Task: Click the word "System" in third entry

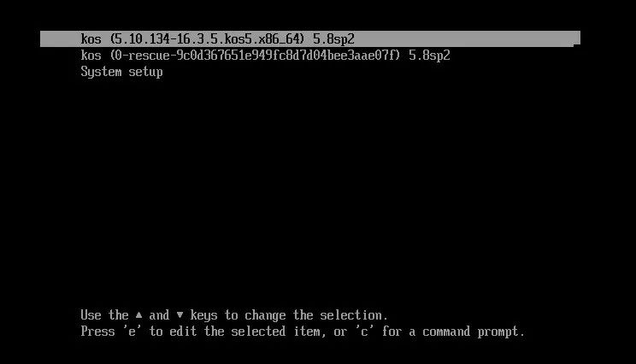Action: point(101,72)
